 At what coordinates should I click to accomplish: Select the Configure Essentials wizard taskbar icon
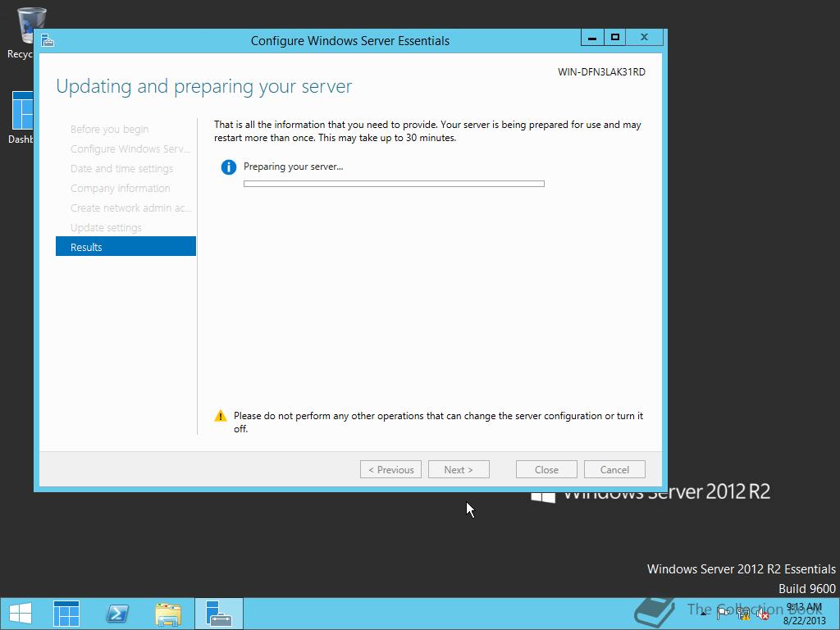coord(218,614)
